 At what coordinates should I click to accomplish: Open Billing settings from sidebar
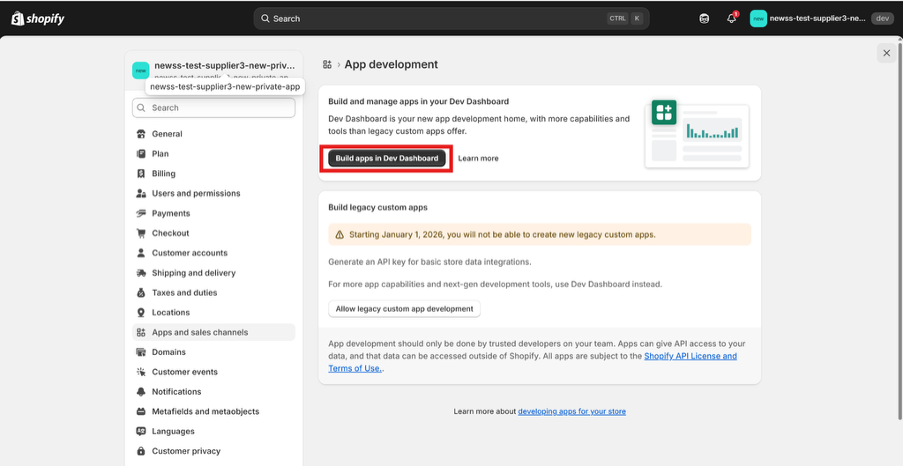[163, 173]
